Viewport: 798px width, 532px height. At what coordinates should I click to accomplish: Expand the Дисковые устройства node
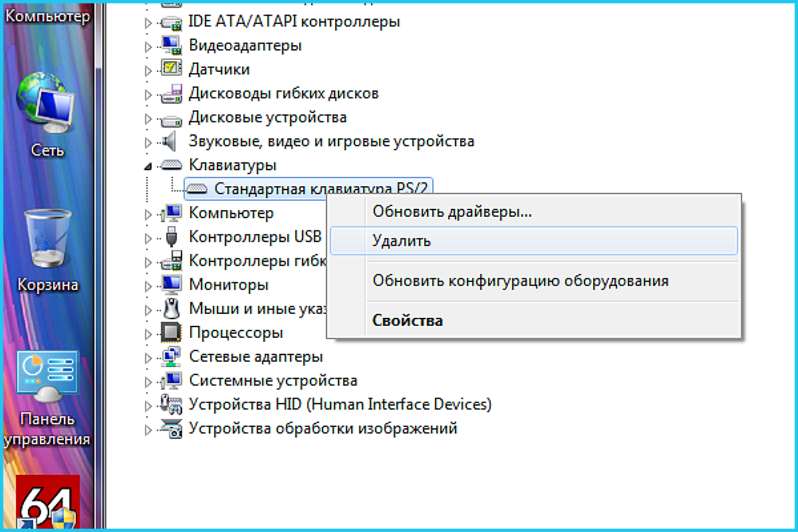[x=148, y=118]
